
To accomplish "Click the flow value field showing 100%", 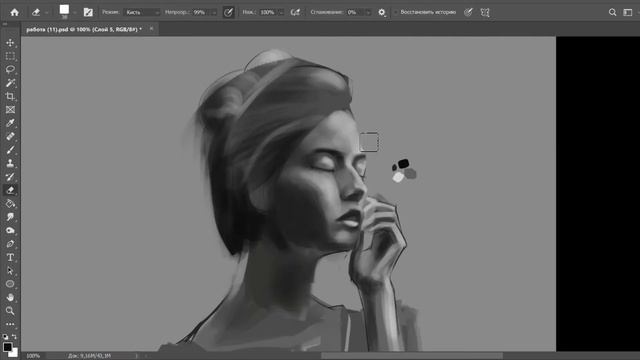I will pyautogui.click(x=268, y=12).
